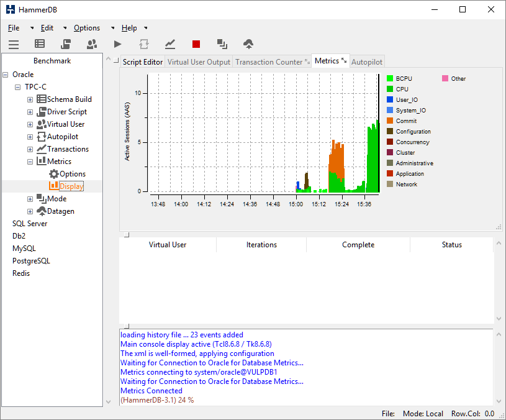Viewport: 506px width, 420px height.
Task: Click up arrow of virtual user table scrollbar
Action: [x=499, y=243]
